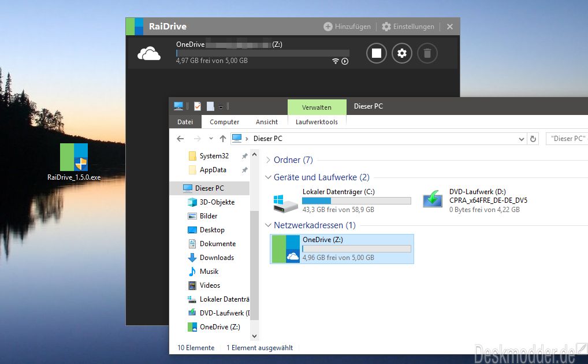Click RaiDrive OneDrive usage bar
Image resolution: width=588 pixels, height=364 pixels.
[262, 53]
